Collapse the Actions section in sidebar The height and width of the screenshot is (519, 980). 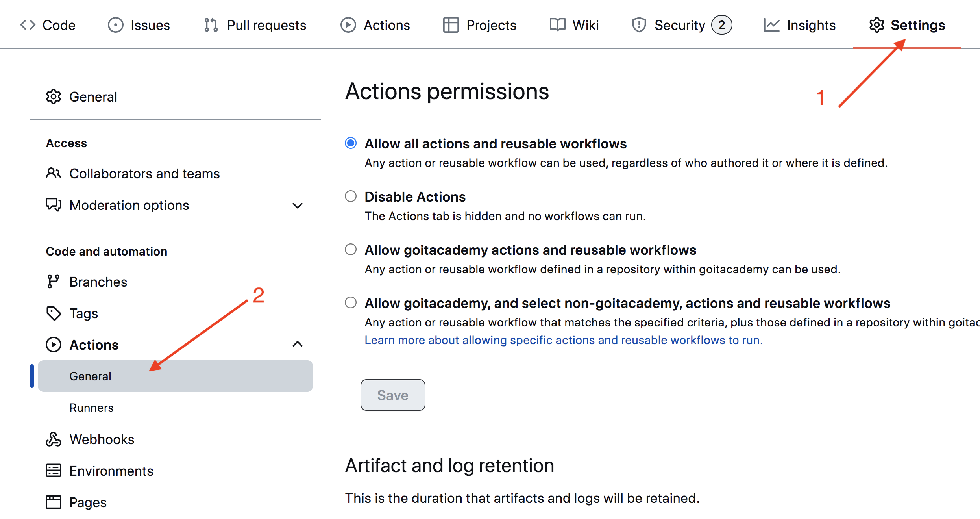(x=298, y=344)
